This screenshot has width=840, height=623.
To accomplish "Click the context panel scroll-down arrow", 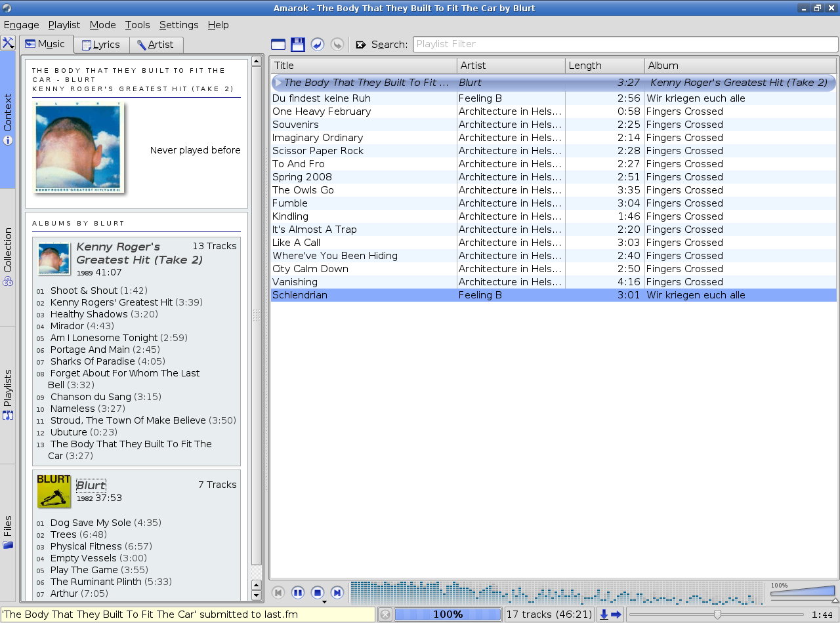I will (x=257, y=595).
